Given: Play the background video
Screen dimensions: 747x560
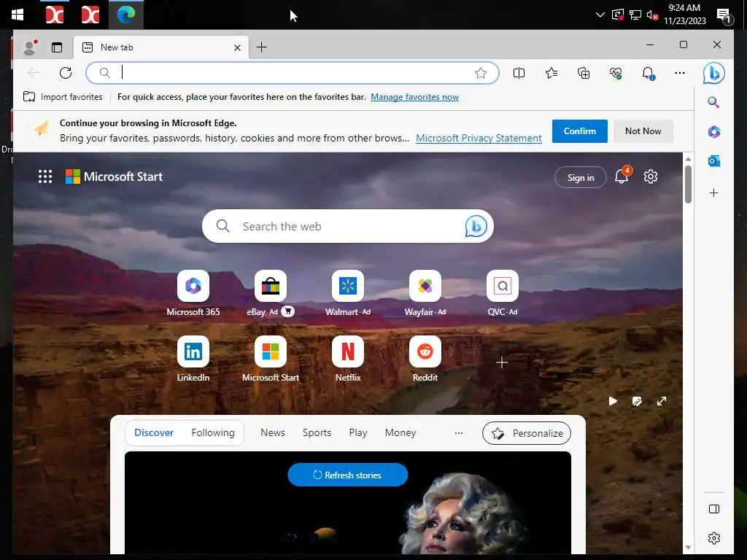Looking at the screenshot, I should [613, 401].
